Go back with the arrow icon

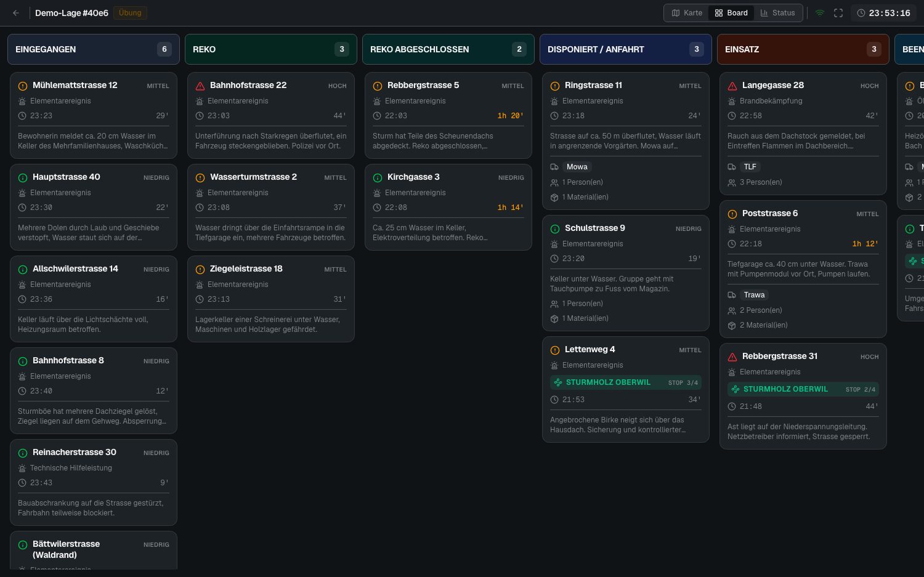(x=16, y=13)
